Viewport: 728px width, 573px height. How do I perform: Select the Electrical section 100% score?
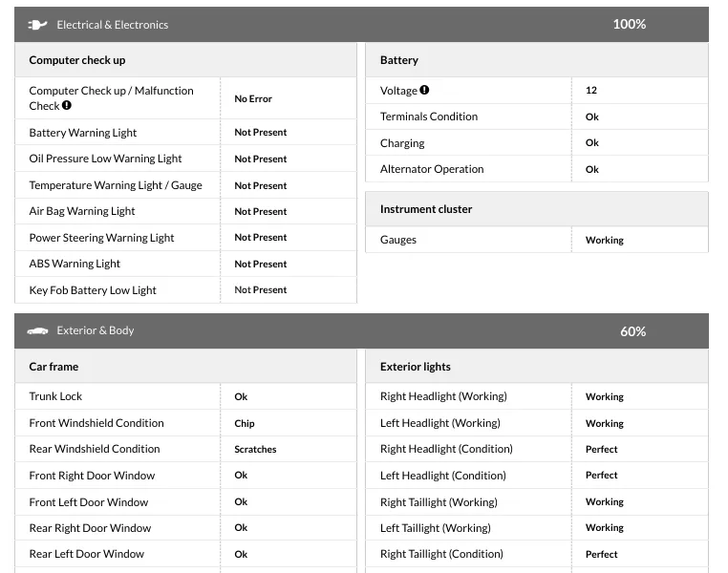click(x=629, y=25)
